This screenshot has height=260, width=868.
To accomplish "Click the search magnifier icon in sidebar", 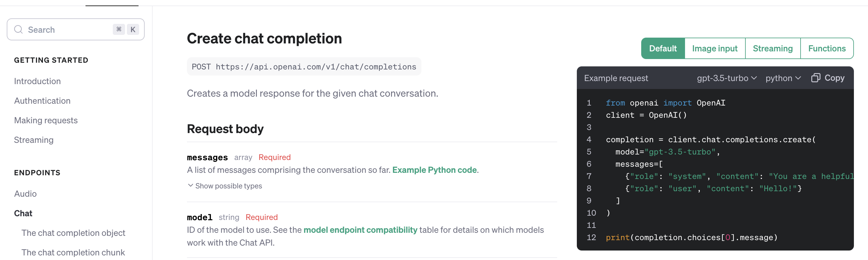I will 18,29.
